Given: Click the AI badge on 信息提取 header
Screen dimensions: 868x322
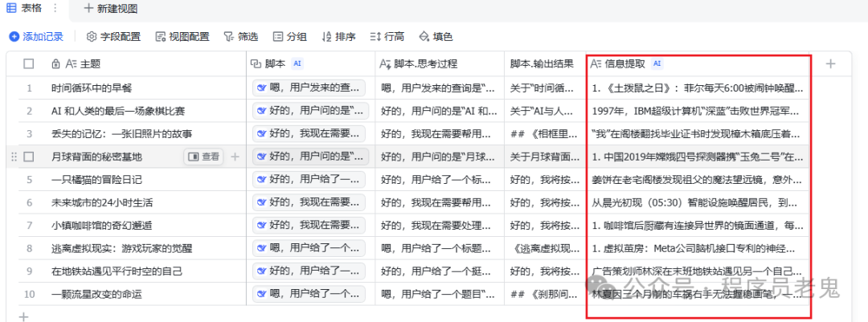Looking at the screenshot, I should click(657, 64).
